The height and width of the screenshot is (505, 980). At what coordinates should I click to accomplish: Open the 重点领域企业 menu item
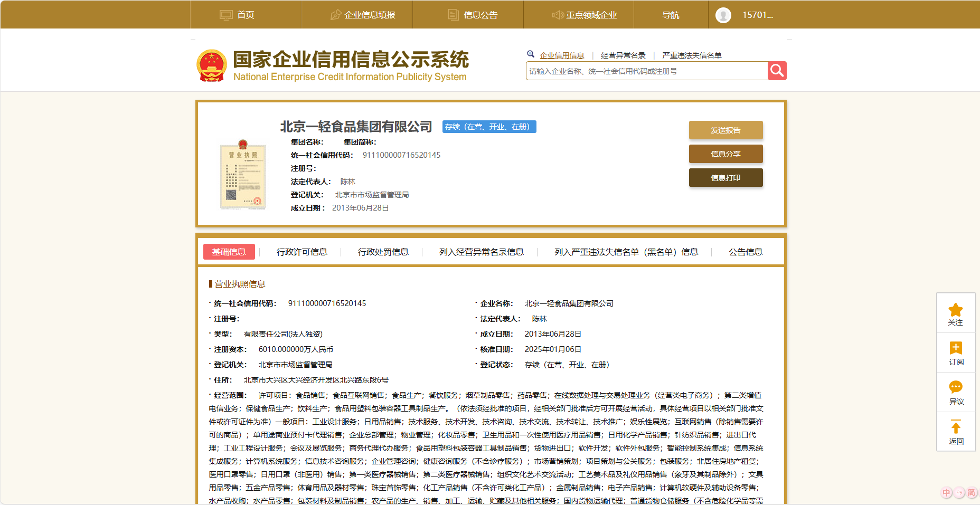pyautogui.click(x=591, y=15)
